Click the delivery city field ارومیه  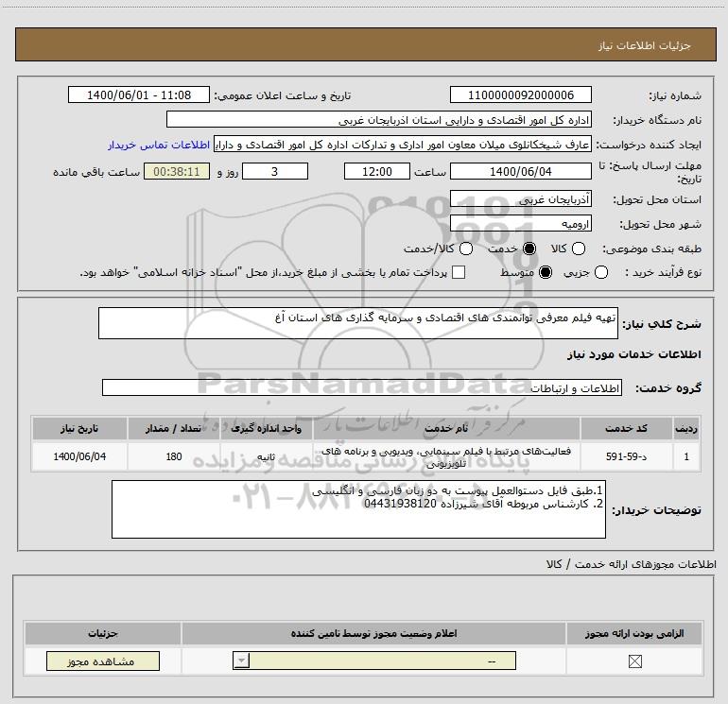520,224
